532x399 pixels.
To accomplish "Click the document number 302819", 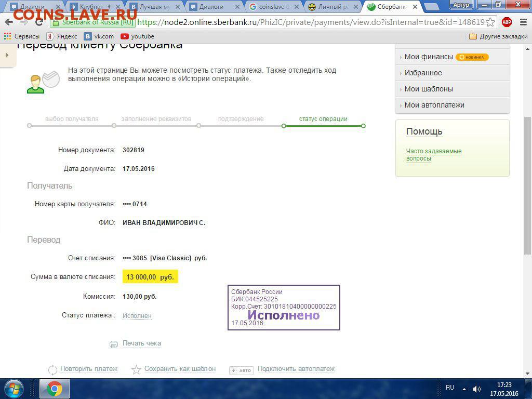I will (x=134, y=150).
